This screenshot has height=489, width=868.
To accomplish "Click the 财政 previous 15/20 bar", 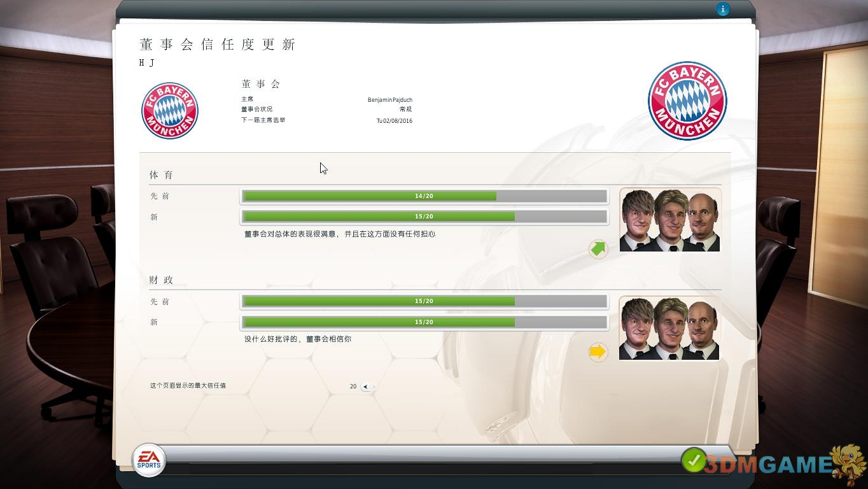I will [424, 301].
